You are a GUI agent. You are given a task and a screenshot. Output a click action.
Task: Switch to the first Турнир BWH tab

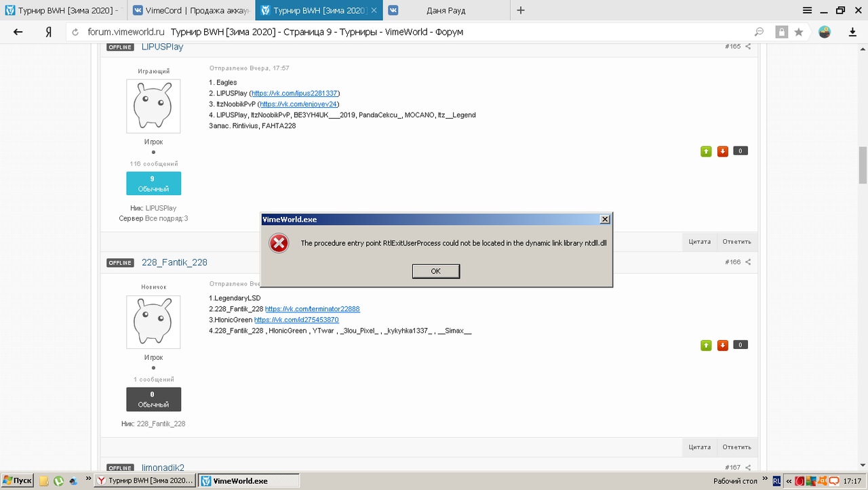pyautogui.click(x=63, y=10)
